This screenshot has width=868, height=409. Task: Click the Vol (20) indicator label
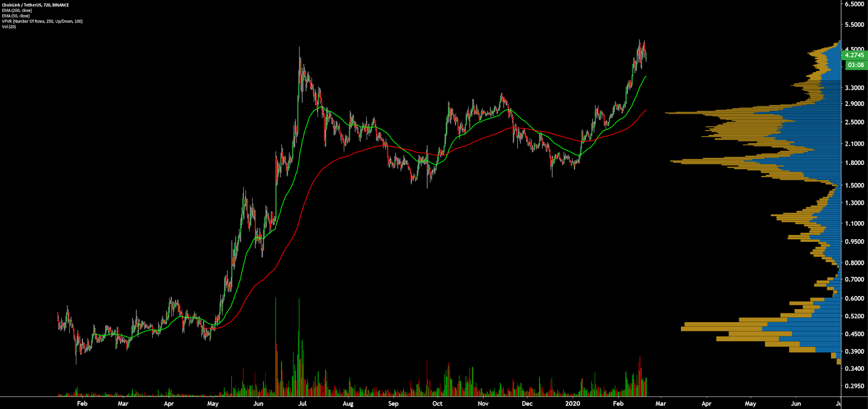click(9, 27)
